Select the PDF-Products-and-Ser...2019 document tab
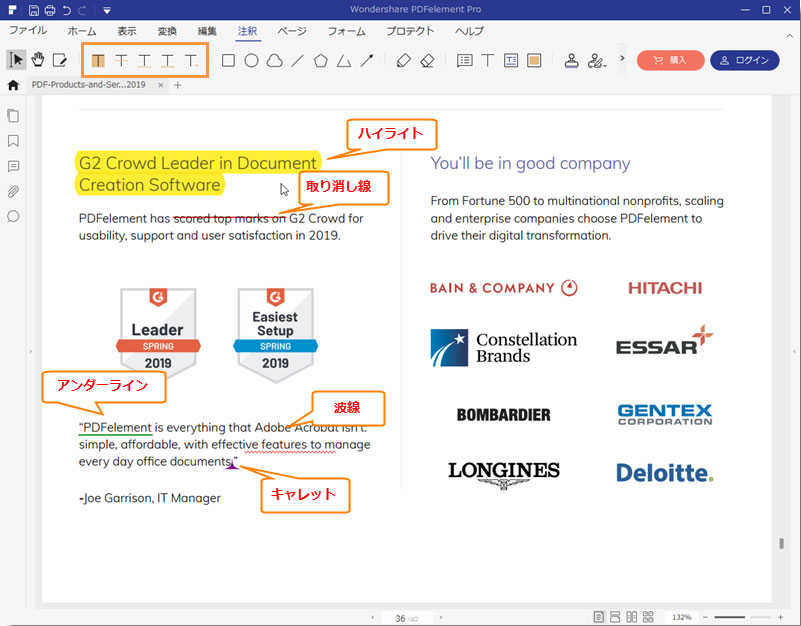The width and height of the screenshot is (801, 626). 89,85
